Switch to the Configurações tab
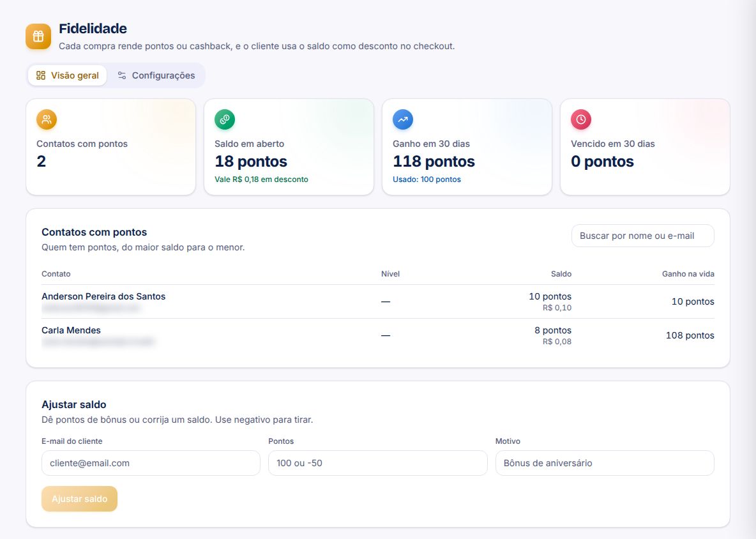Image resolution: width=756 pixels, height=539 pixels. coord(156,75)
